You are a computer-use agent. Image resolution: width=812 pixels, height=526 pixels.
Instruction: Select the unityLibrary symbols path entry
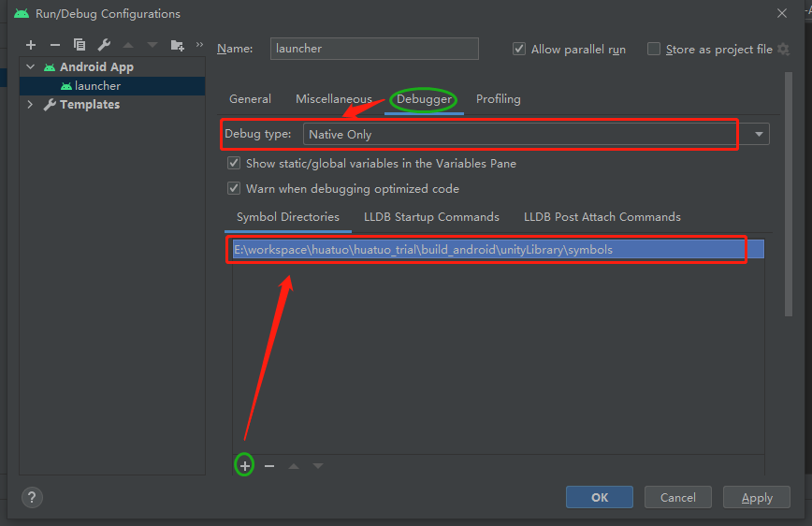pyautogui.click(x=499, y=249)
